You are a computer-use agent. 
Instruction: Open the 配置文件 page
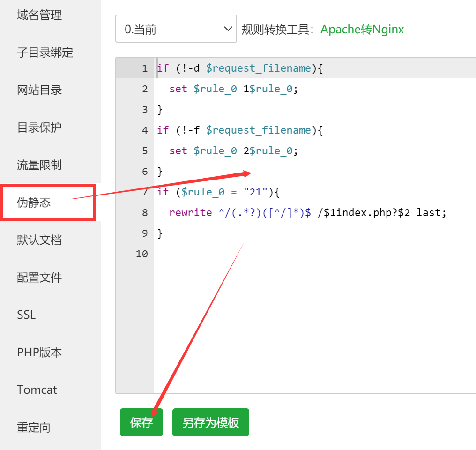[x=39, y=277]
